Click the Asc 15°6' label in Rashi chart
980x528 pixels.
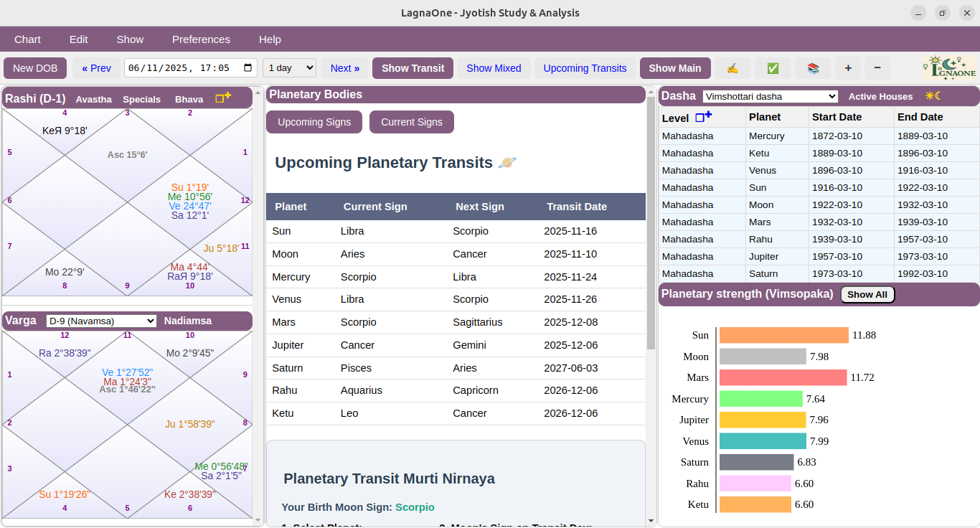128,154
